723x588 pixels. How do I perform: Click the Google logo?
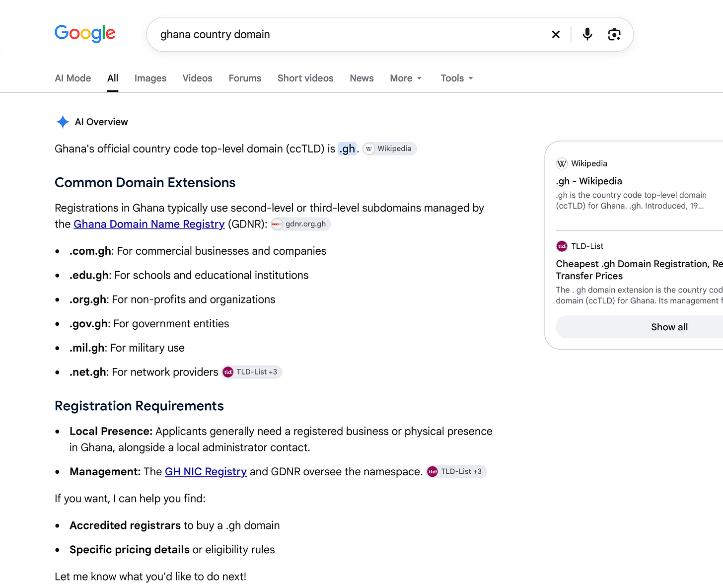click(85, 34)
